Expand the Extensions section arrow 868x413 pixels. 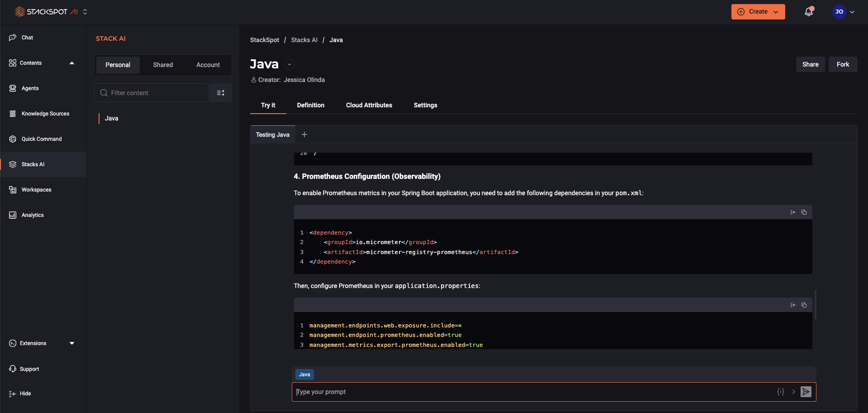pos(72,343)
